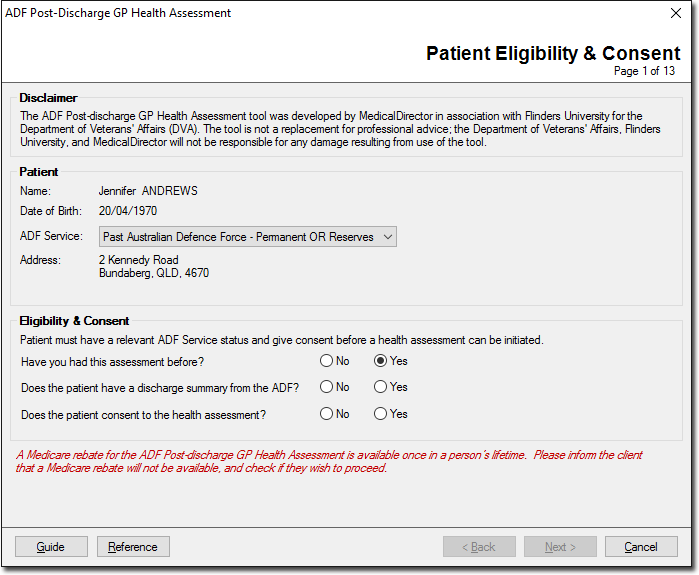This screenshot has width=699, height=575.
Task: Advance with the Next button
Action: point(560,547)
